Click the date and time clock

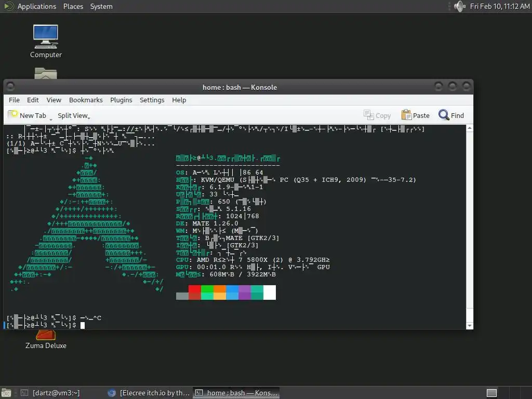click(500, 6)
